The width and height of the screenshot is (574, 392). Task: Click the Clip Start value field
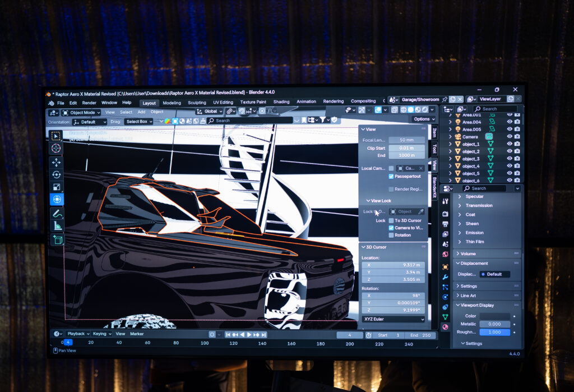tap(406, 148)
